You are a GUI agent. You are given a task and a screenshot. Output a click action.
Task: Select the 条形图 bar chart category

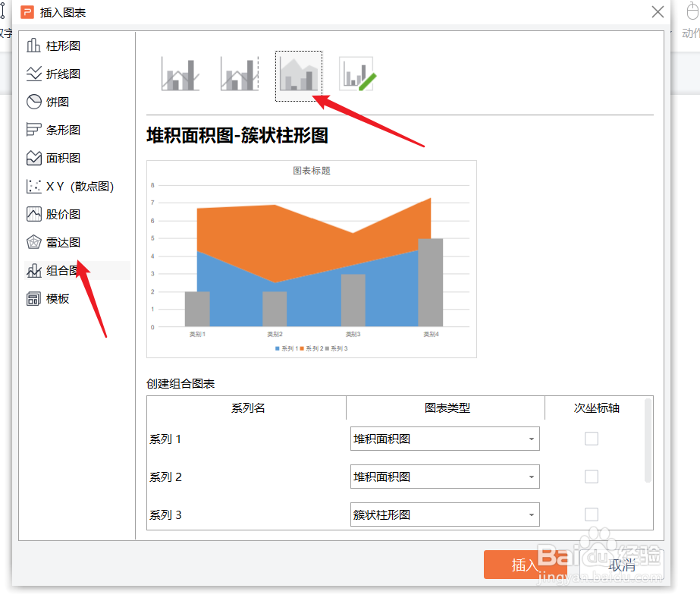(x=77, y=130)
